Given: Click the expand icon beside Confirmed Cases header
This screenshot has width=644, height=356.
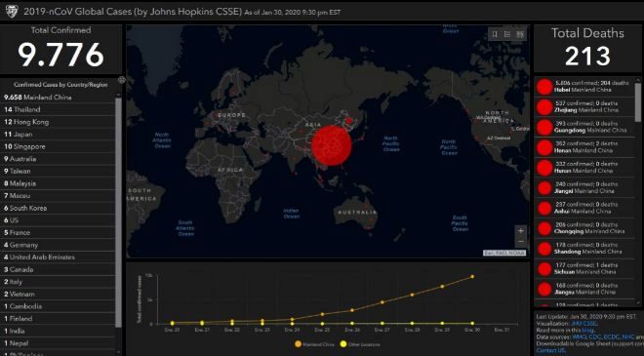Looking at the screenshot, I should 122,80.
